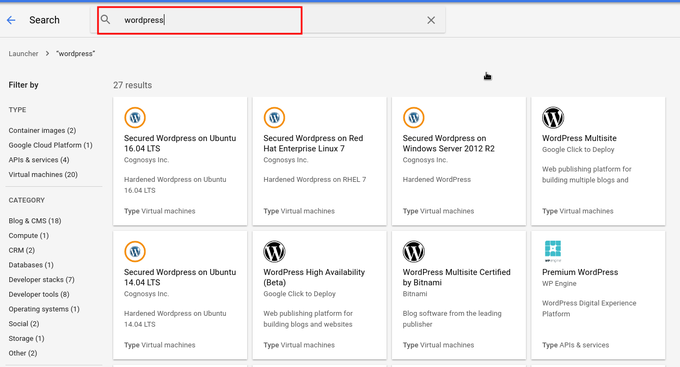
Task: Select the Compute (1) category
Action: coord(29,236)
